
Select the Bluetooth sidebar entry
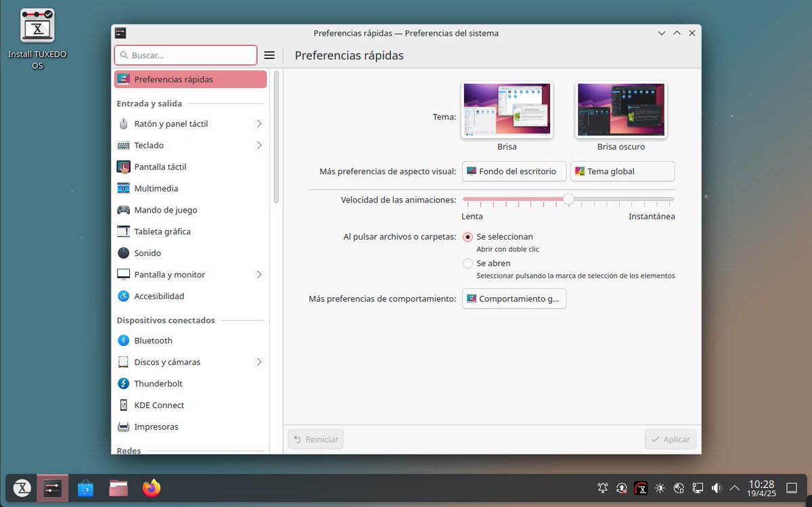152,340
